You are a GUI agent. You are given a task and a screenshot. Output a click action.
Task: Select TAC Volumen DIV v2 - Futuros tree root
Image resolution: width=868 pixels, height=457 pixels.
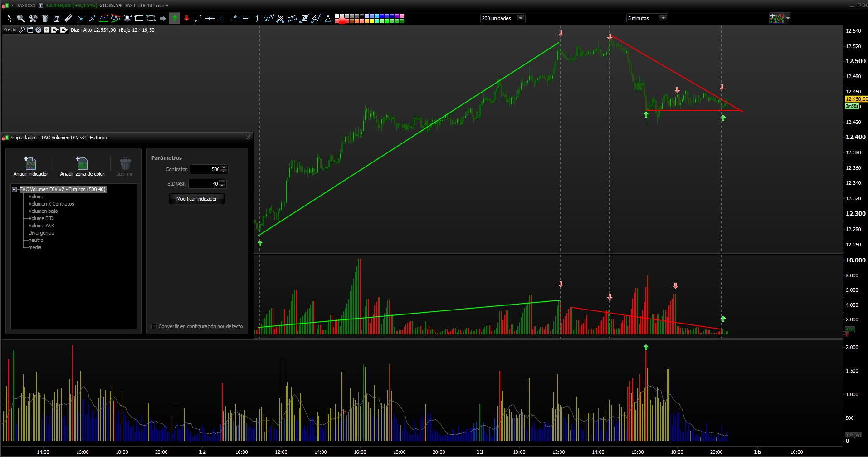tap(63, 189)
